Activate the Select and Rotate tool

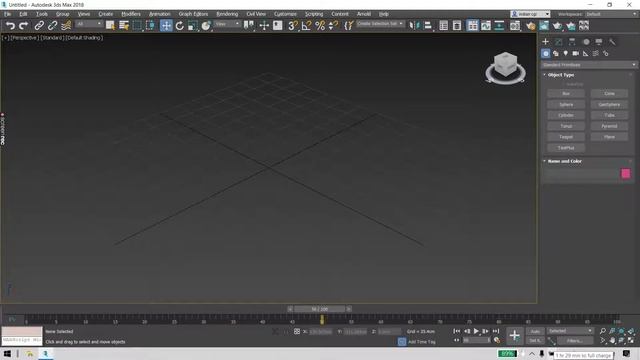click(180, 26)
